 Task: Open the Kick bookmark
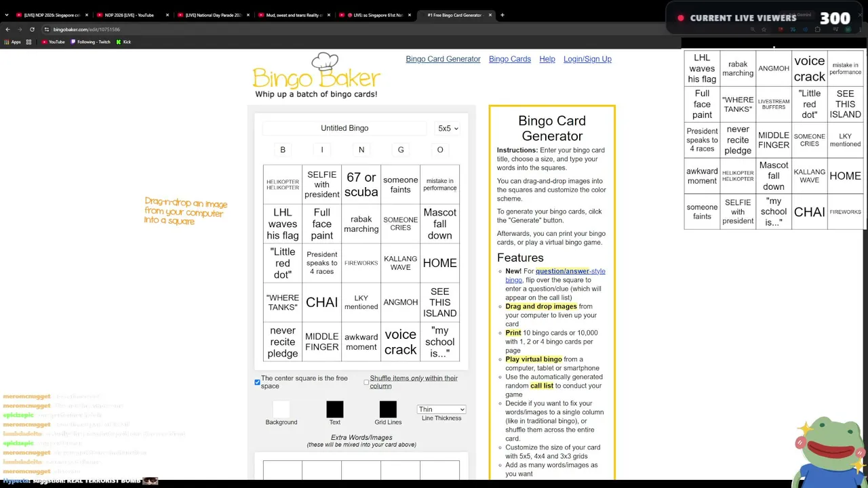123,42
